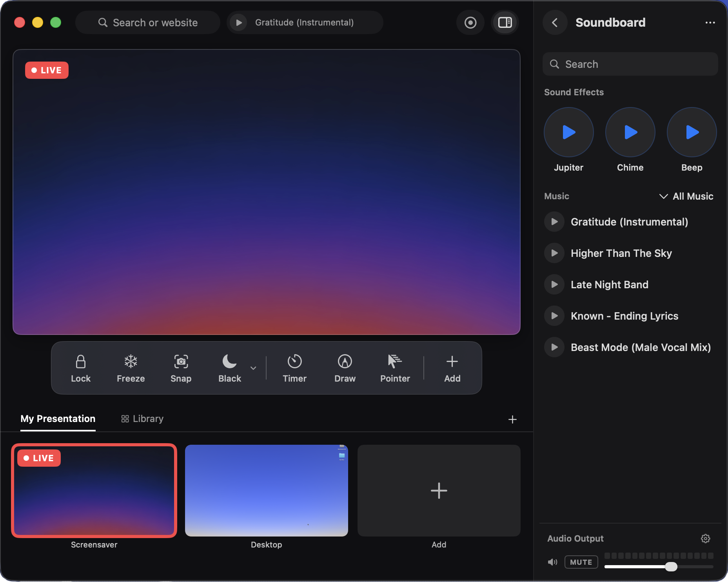Select the Screensaver live thumbnail
Screen dimensions: 728x582
[x=94, y=490]
